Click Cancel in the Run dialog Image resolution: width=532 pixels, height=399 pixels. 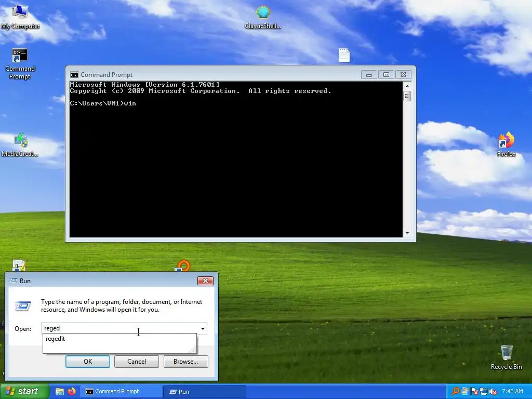tap(137, 362)
